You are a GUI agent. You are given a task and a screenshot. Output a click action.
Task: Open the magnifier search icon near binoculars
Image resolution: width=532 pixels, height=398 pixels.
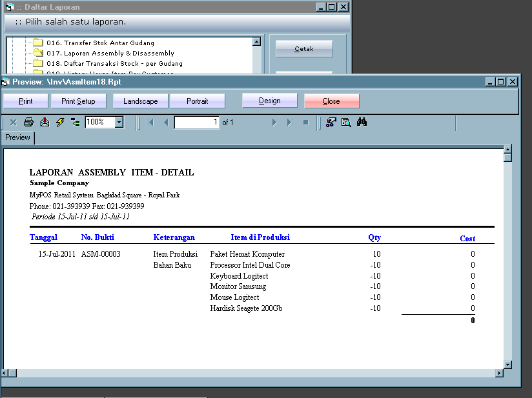pos(346,122)
